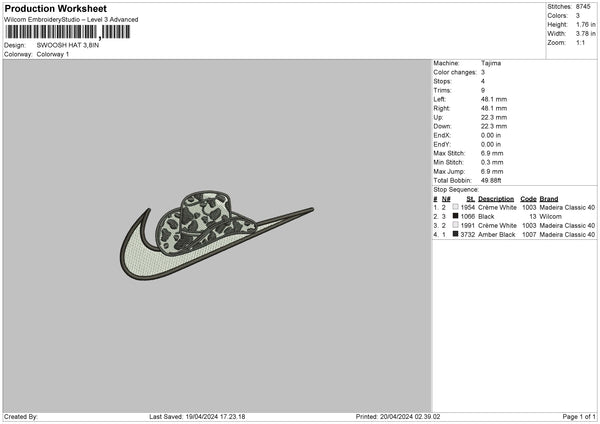Select Amber Black description in stop 4
600x424 pixels.
[x=497, y=235]
